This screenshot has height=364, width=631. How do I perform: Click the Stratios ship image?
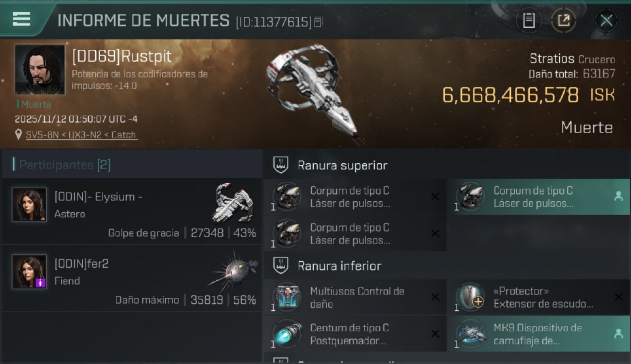click(x=312, y=92)
